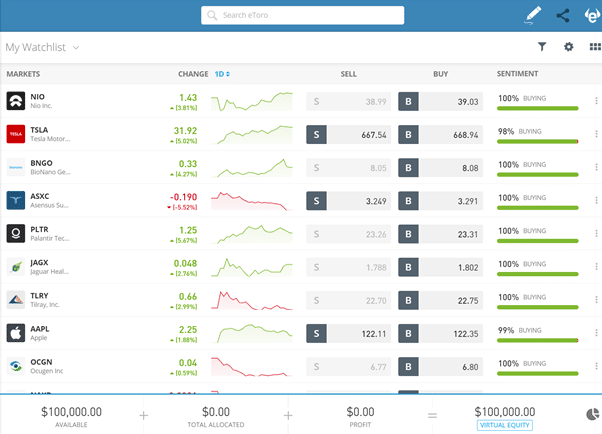Sell AAPL at 122.11
The height and width of the screenshot is (434, 602).
click(x=349, y=333)
